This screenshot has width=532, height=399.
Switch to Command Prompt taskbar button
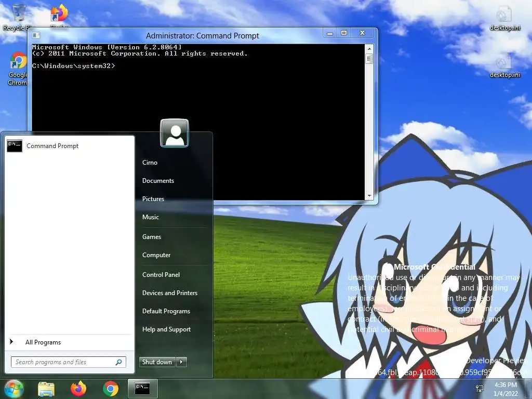coord(142,389)
